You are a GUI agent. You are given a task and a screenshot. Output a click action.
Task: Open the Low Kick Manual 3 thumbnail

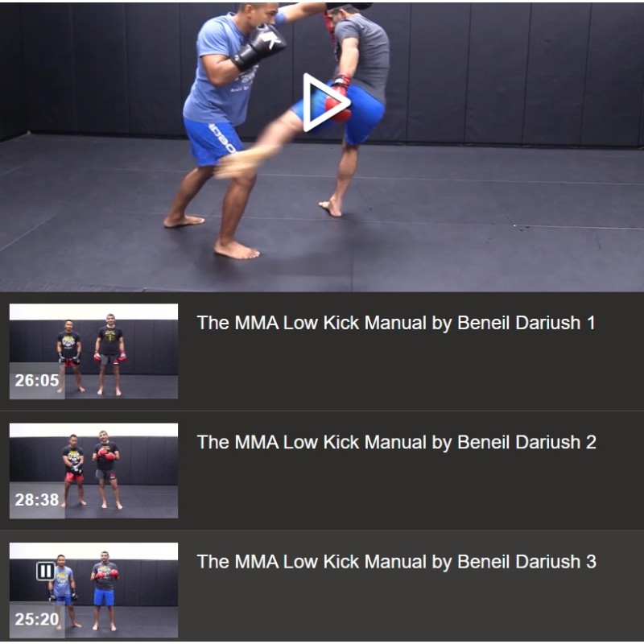click(93, 590)
